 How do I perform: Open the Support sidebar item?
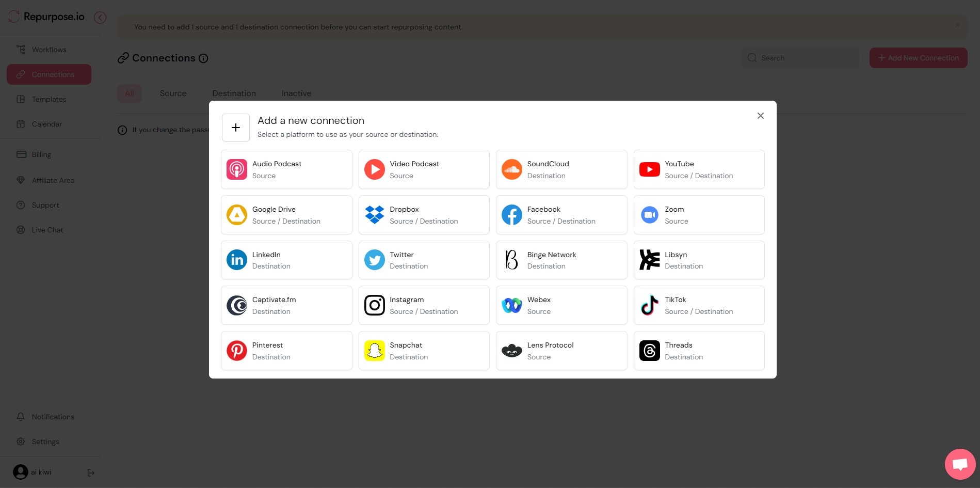[x=49, y=205]
